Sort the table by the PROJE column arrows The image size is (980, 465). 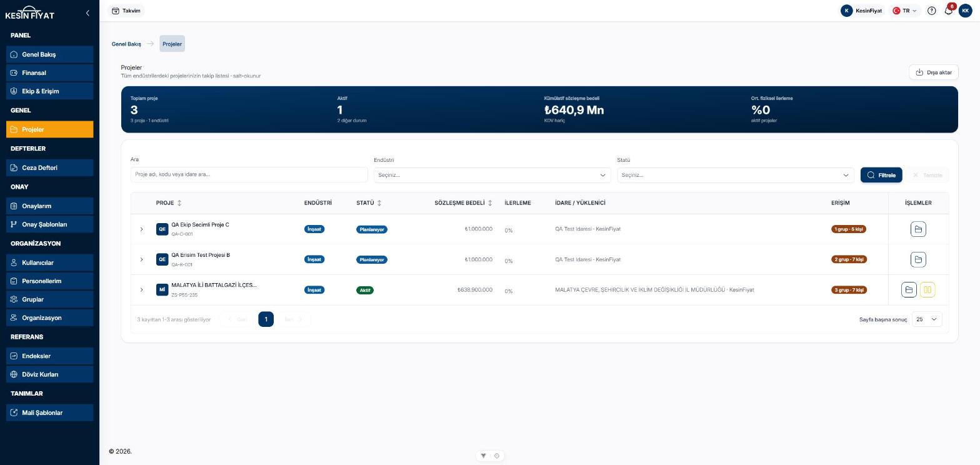coord(179,203)
